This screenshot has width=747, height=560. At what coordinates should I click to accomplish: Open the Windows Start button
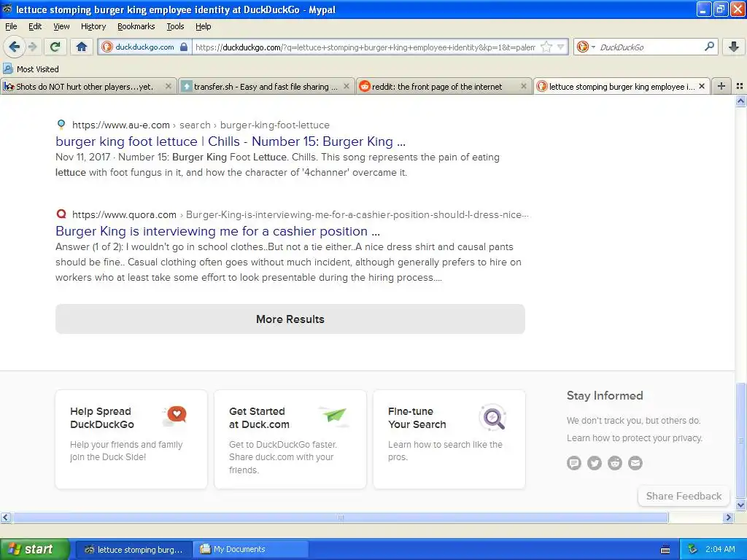(35, 549)
